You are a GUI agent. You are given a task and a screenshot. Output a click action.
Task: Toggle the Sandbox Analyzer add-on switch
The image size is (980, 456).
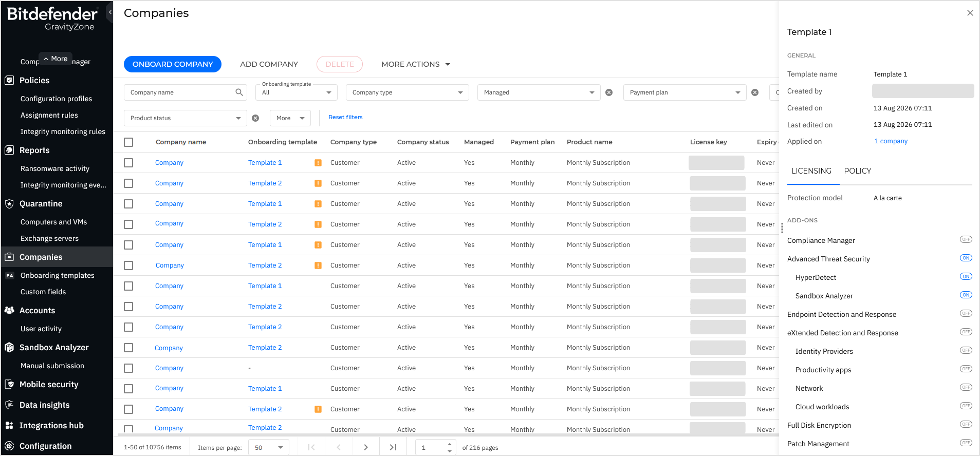(966, 295)
